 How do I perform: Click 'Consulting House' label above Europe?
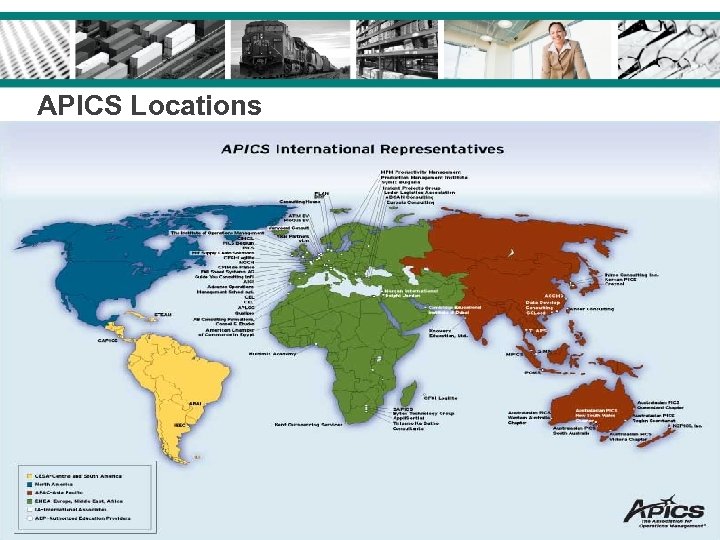(300, 202)
